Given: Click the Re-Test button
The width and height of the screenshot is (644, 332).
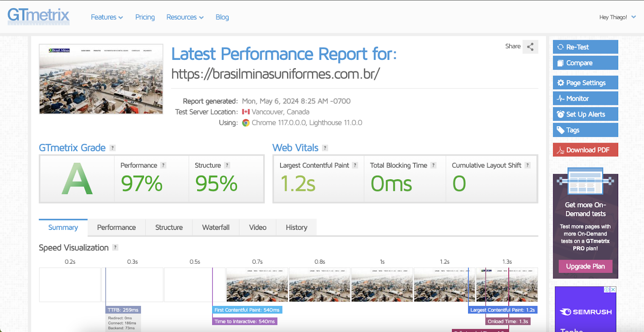Looking at the screenshot, I should (x=585, y=47).
